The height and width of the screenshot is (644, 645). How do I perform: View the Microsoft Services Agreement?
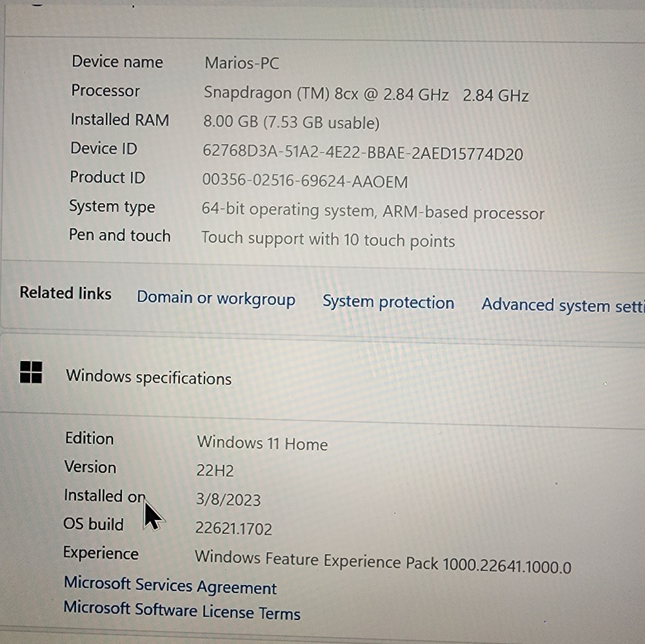click(170, 587)
